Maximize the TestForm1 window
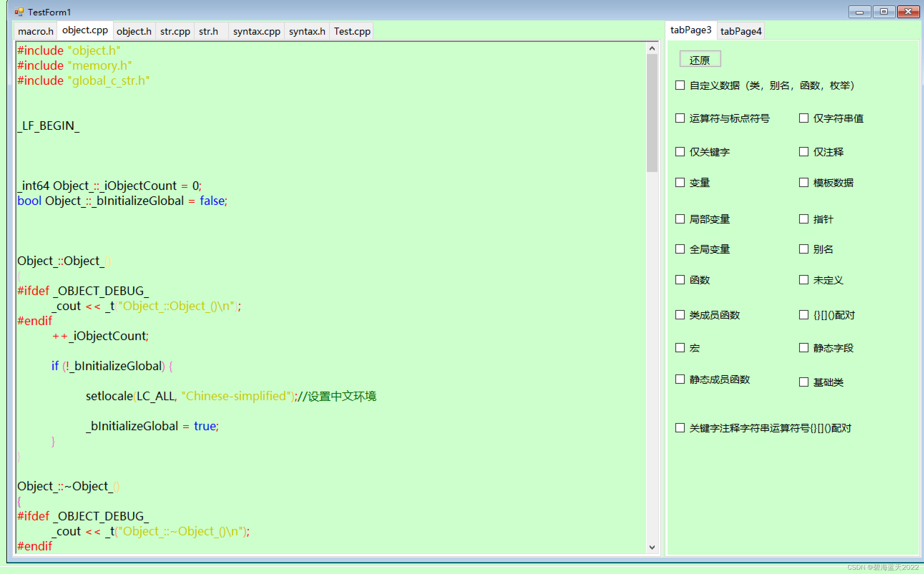This screenshot has width=924, height=574. coord(884,12)
